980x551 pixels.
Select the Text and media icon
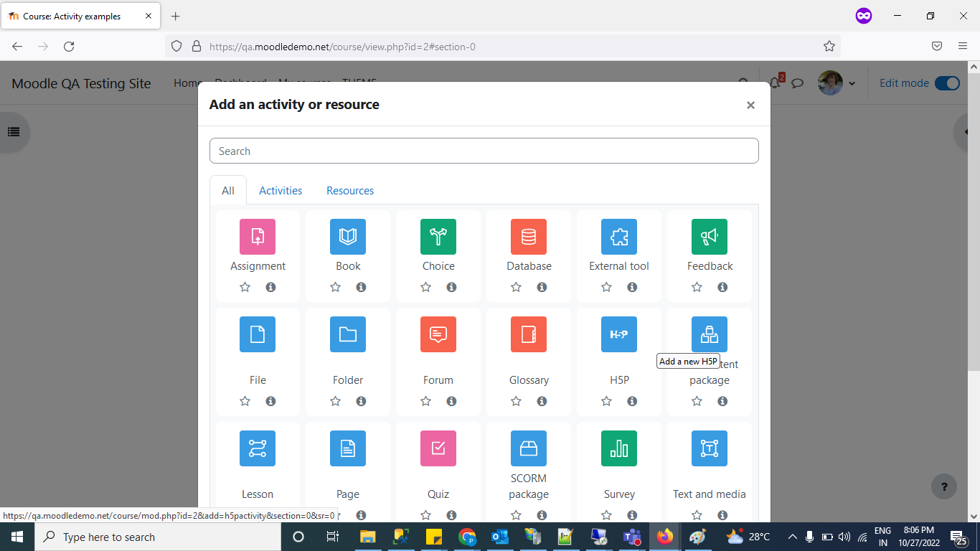[x=710, y=448]
